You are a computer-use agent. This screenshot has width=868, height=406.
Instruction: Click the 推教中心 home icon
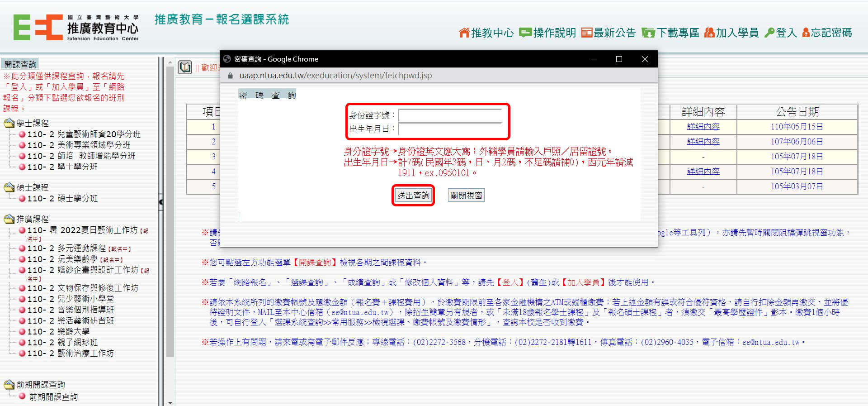[x=464, y=33]
